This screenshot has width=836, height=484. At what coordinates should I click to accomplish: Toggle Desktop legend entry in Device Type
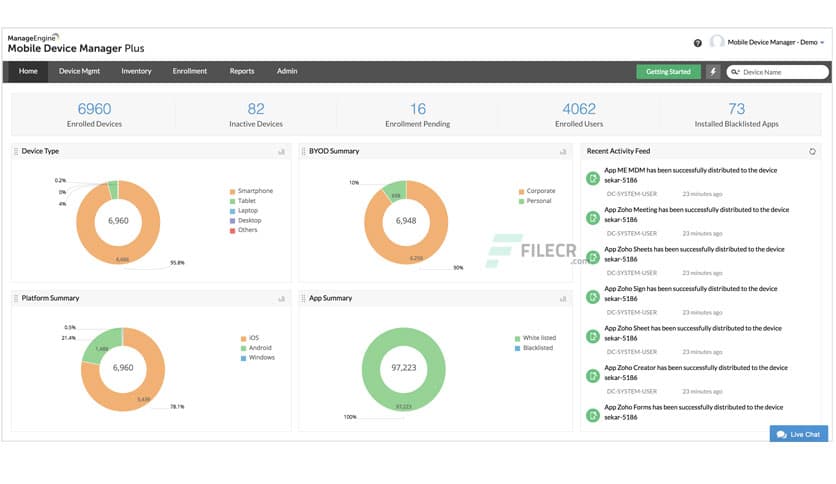245,221
